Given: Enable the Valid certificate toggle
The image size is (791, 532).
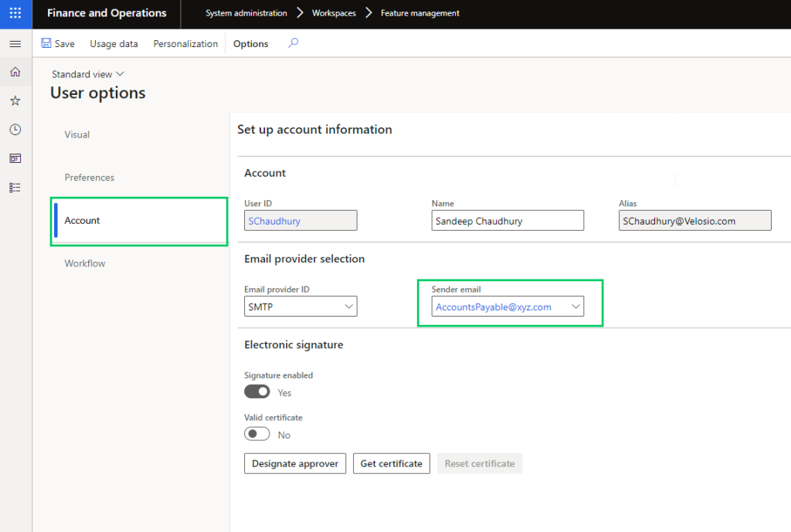Looking at the screenshot, I should (256, 433).
